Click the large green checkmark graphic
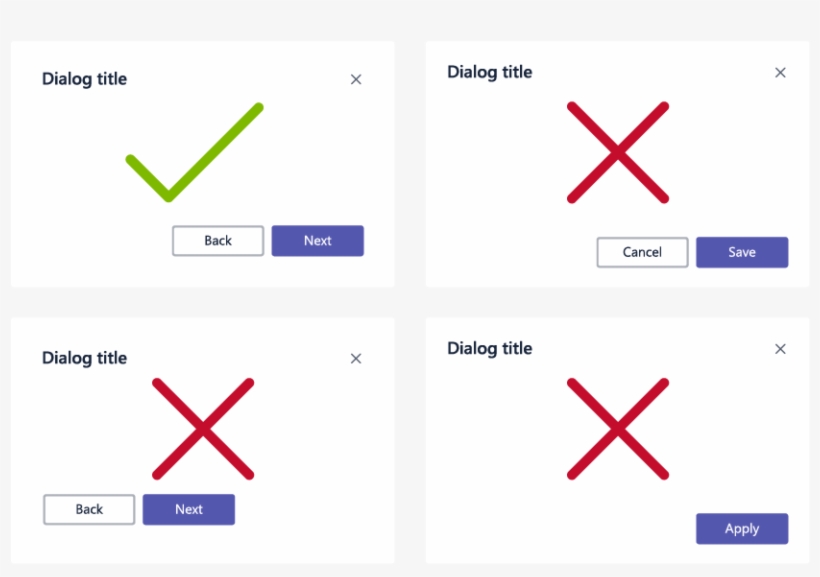The width and height of the screenshot is (820, 577). click(194, 153)
